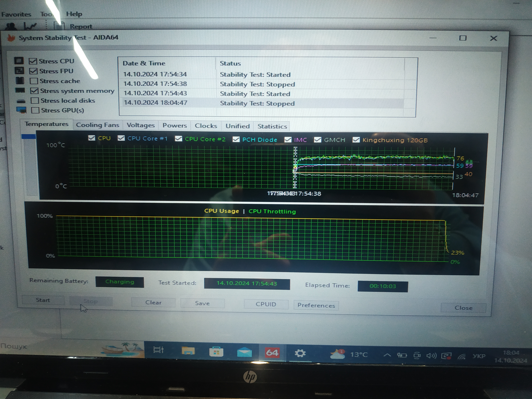
Task: Open the Help menu in AIDA64
Action: click(74, 14)
